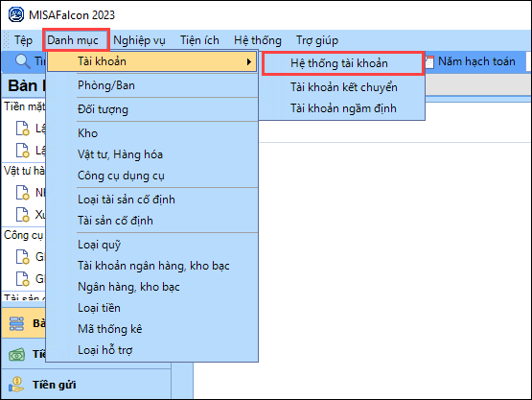The image size is (532, 400).
Task: Open the Trợ giúp menu
Action: click(317, 40)
